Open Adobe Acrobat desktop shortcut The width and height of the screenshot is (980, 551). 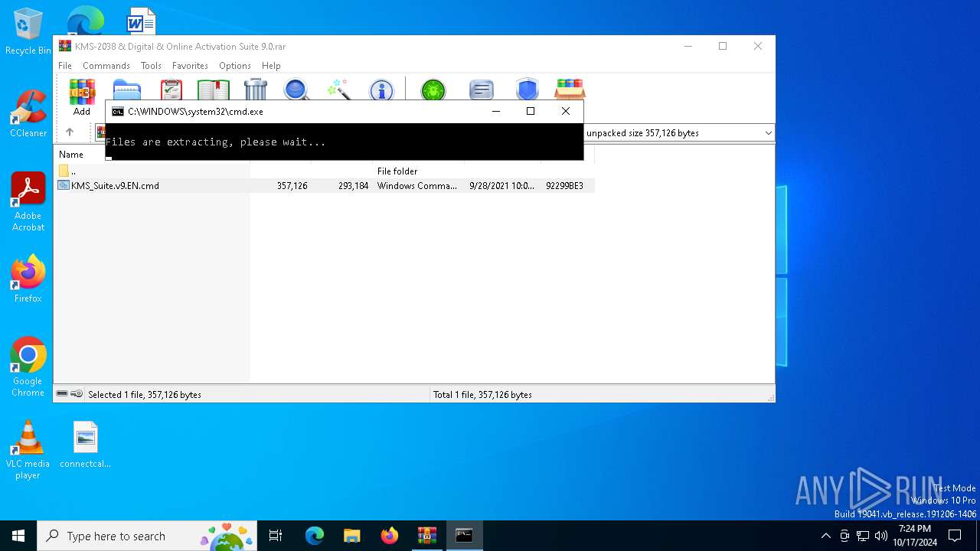coord(28,202)
